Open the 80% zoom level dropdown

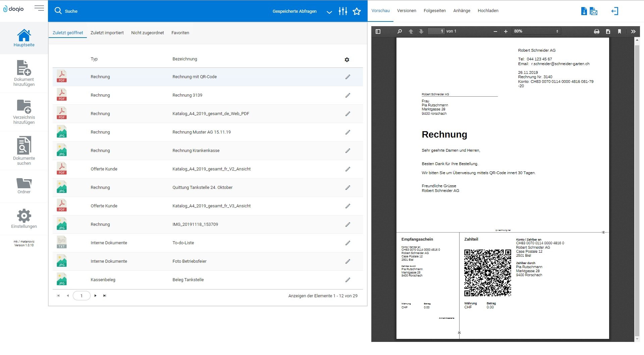pyautogui.click(x=536, y=31)
